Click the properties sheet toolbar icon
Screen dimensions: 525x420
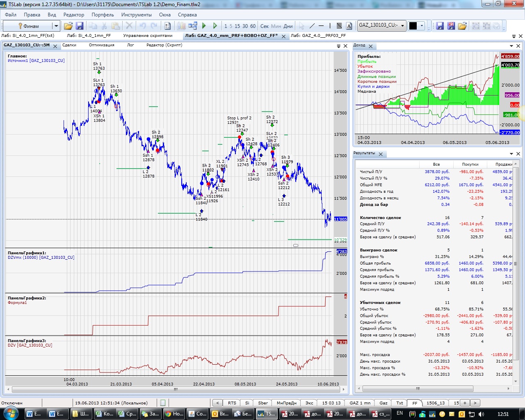coord(167,26)
